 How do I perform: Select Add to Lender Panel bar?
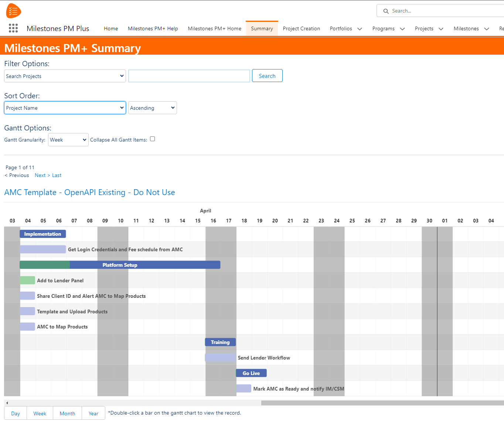(x=27, y=280)
